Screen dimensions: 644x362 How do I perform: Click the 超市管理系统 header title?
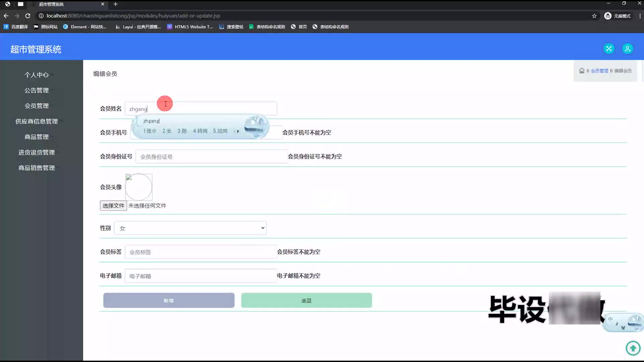point(36,49)
